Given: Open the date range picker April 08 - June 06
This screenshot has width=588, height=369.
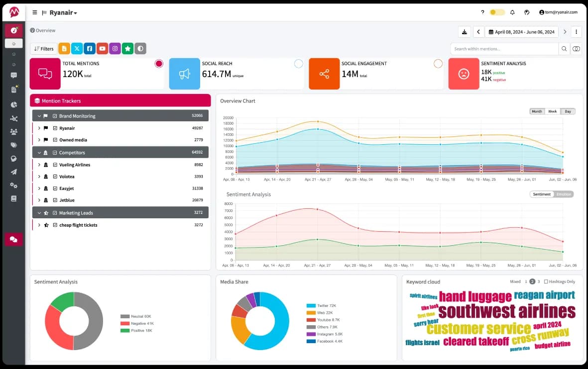Looking at the screenshot, I should (522, 31).
